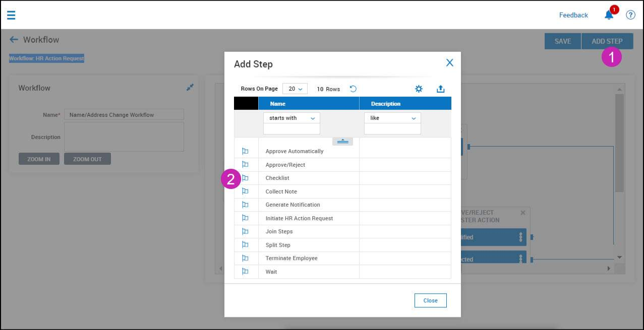Close the Approve/Reject step box on canvas
644x330 pixels.
tap(523, 213)
